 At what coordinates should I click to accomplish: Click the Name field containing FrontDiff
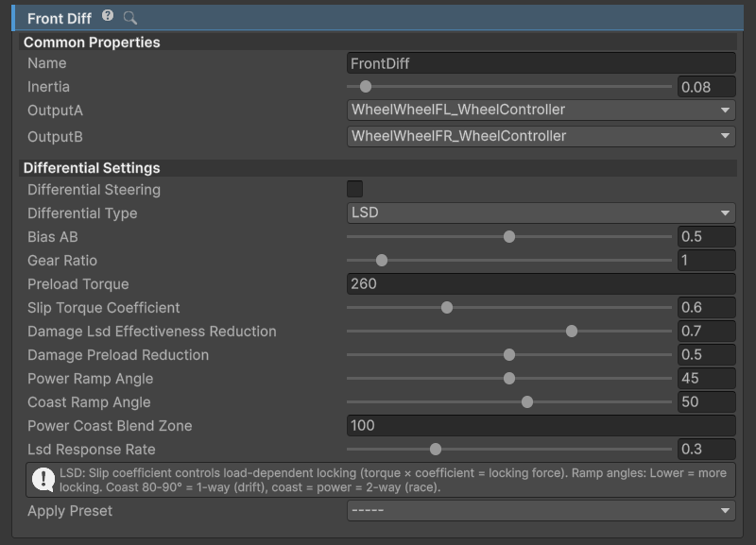click(x=541, y=63)
